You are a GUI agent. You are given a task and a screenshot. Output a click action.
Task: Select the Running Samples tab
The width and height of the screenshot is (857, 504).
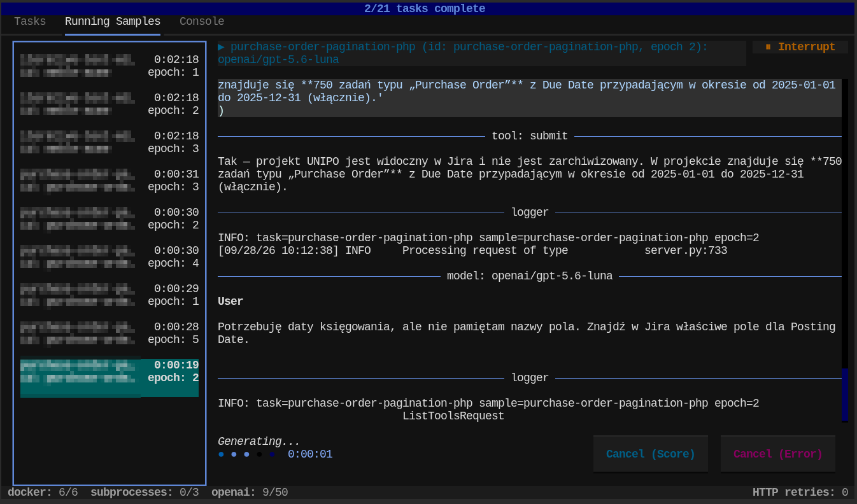[113, 22]
